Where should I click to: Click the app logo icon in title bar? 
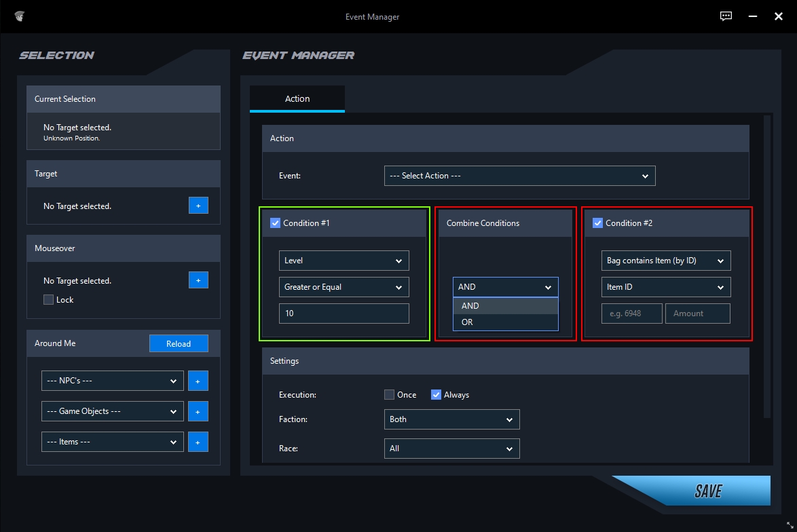[19, 16]
